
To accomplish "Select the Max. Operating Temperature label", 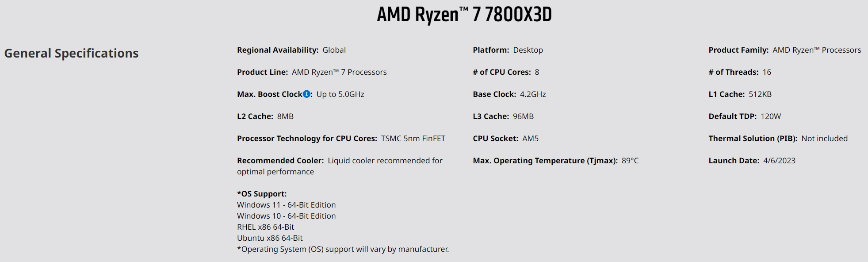I will point(545,161).
